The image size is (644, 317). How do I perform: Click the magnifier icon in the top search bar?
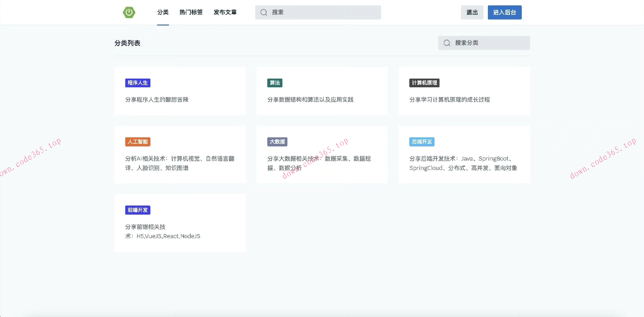pyautogui.click(x=264, y=12)
